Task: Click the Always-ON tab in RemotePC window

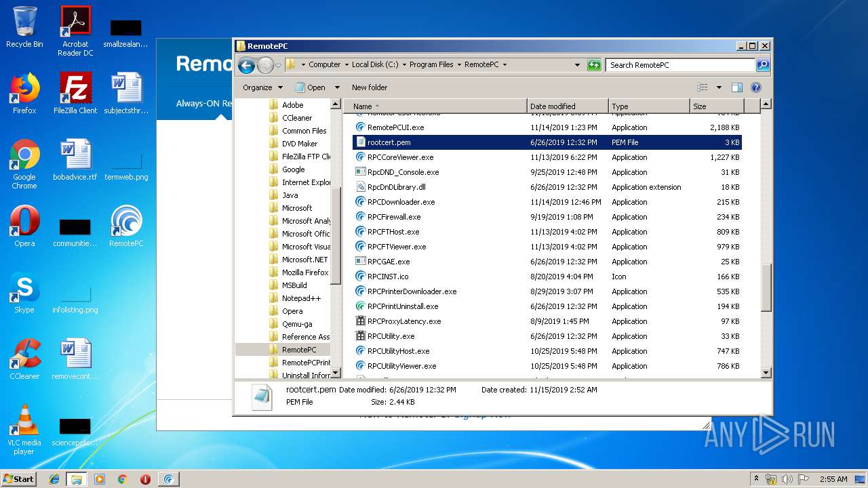Action: click(x=203, y=104)
